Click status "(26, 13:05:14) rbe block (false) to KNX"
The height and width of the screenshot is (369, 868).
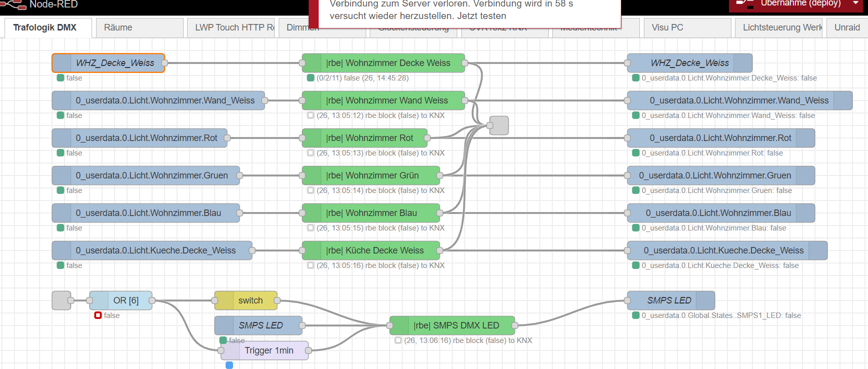coord(381,190)
